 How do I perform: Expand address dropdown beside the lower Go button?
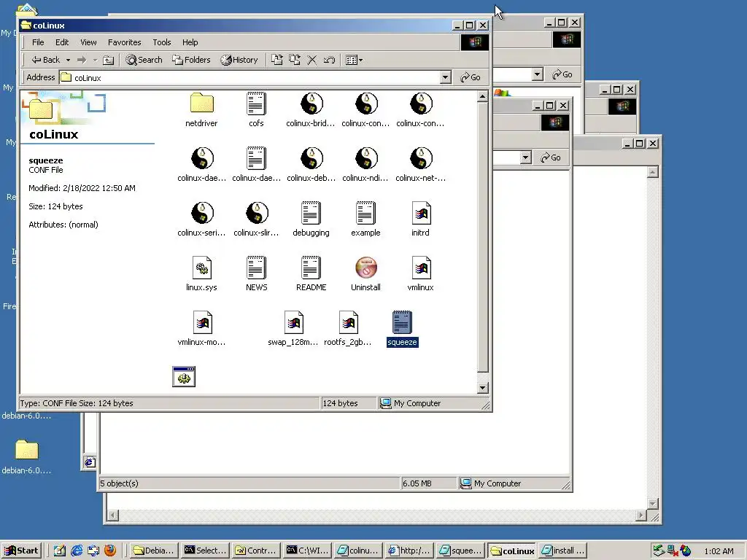coord(525,157)
